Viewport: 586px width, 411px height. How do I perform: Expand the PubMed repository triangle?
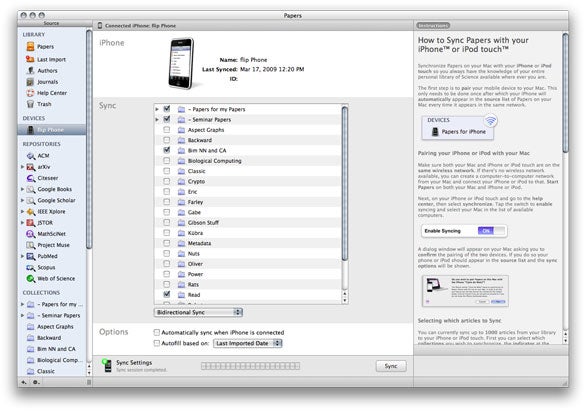coord(22,256)
